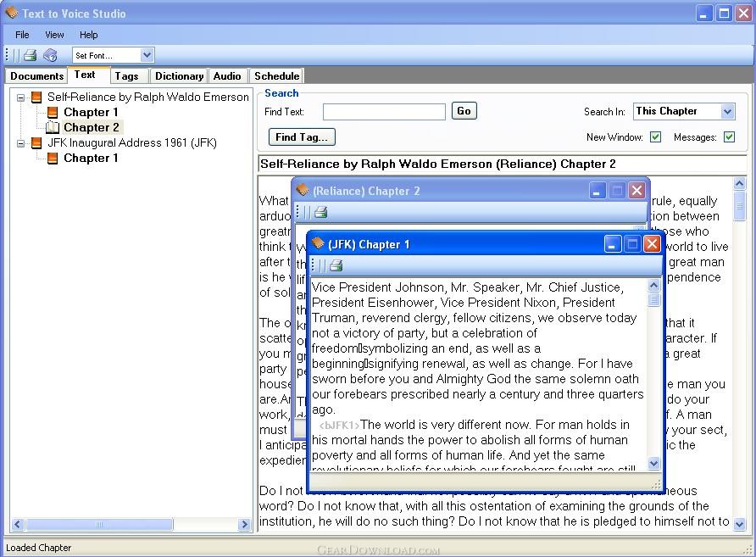Close the (JFK) Chapter 1 window
Screen dimensions: 756x557
[x=652, y=244]
